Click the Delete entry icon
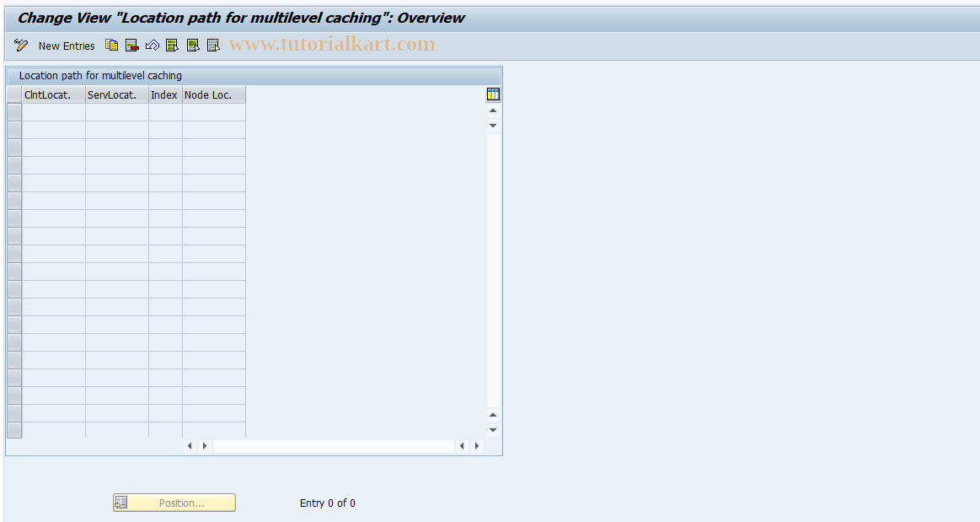The image size is (980, 522). click(x=132, y=45)
